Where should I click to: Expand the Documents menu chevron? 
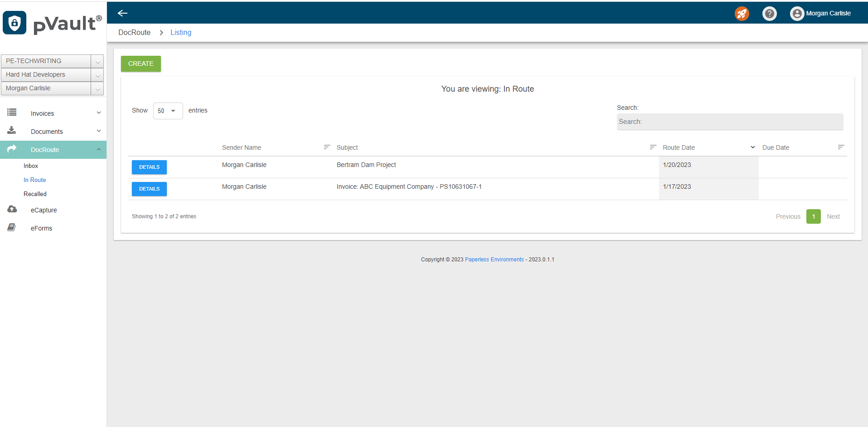click(99, 131)
